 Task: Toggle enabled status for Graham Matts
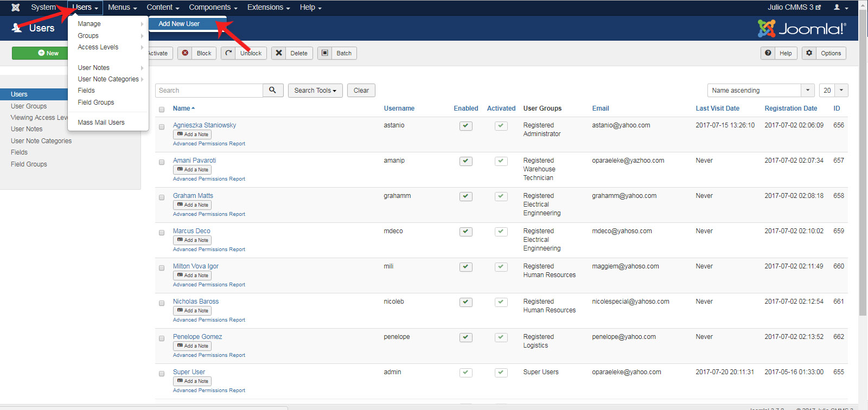[466, 196]
